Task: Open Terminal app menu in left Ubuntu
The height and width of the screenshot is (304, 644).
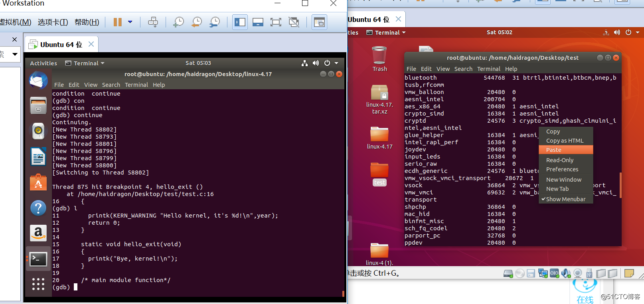Action: click(85, 63)
